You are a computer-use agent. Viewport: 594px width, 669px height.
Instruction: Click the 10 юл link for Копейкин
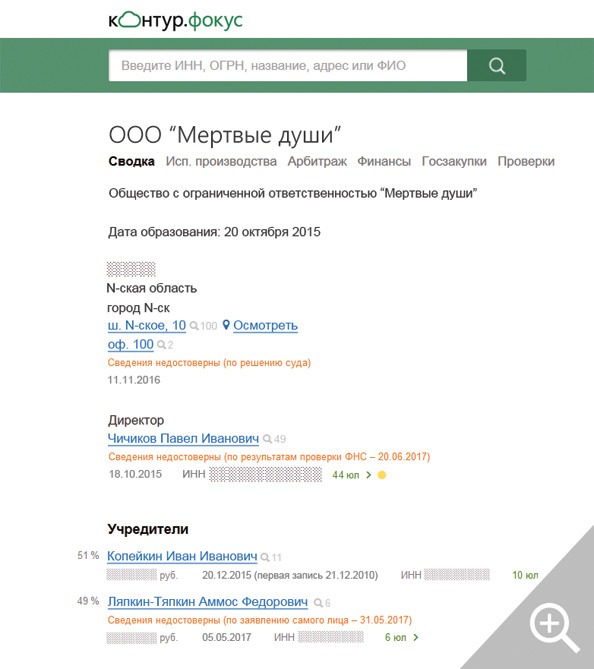tap(525, 576)
